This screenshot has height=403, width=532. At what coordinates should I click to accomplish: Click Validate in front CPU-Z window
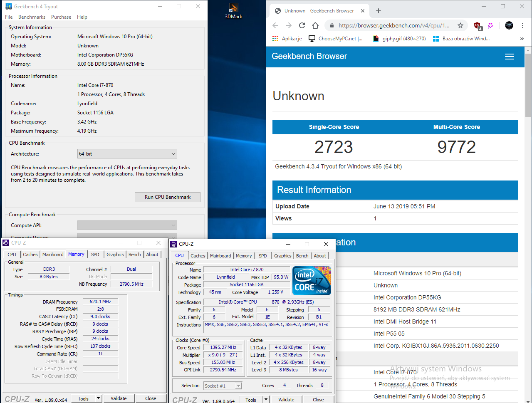pyautogui.click(x=286, y=400)
